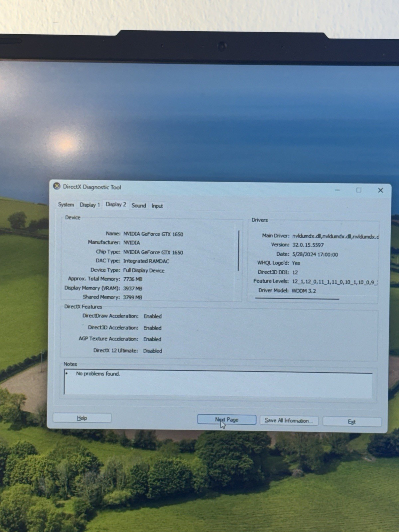Minimize the DirectX Diagnostic Tool window
The height and width of the screenshot is (532, 399).
pos(337,190)
